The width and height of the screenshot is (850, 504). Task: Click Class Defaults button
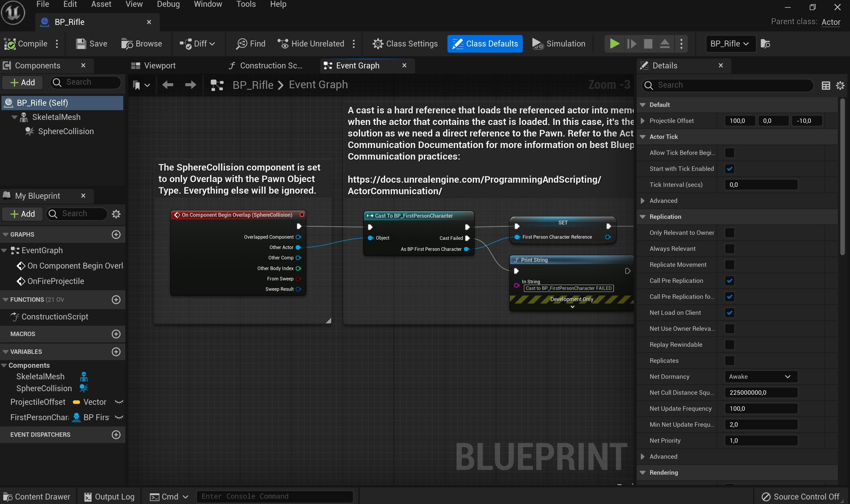click(485, 44)
